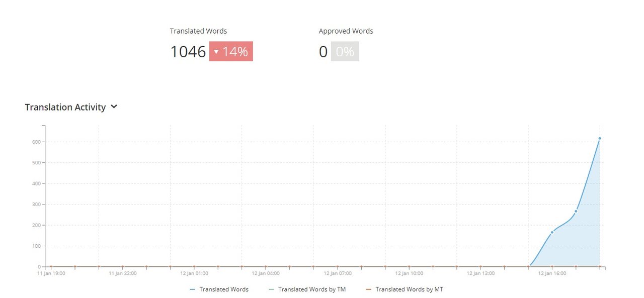Click the down arrow in the 14% badge
644x298 pixels.
tap(216, 52)
